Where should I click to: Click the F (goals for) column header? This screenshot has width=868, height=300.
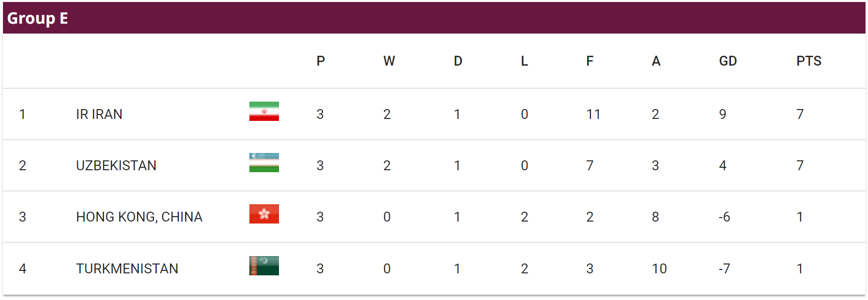(590, 61)
